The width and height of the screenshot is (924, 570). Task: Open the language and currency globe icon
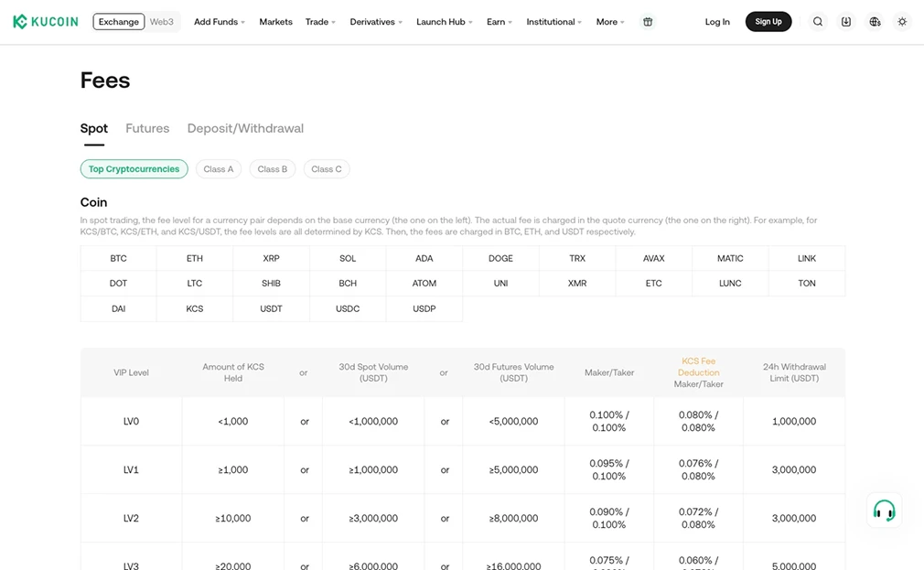coord(874,21)
